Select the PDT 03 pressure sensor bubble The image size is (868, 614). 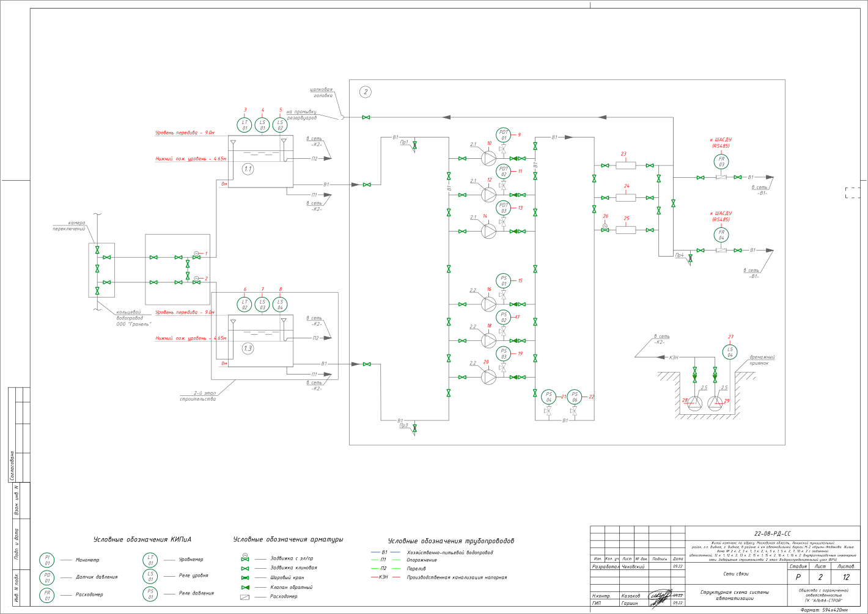(504, 208)
